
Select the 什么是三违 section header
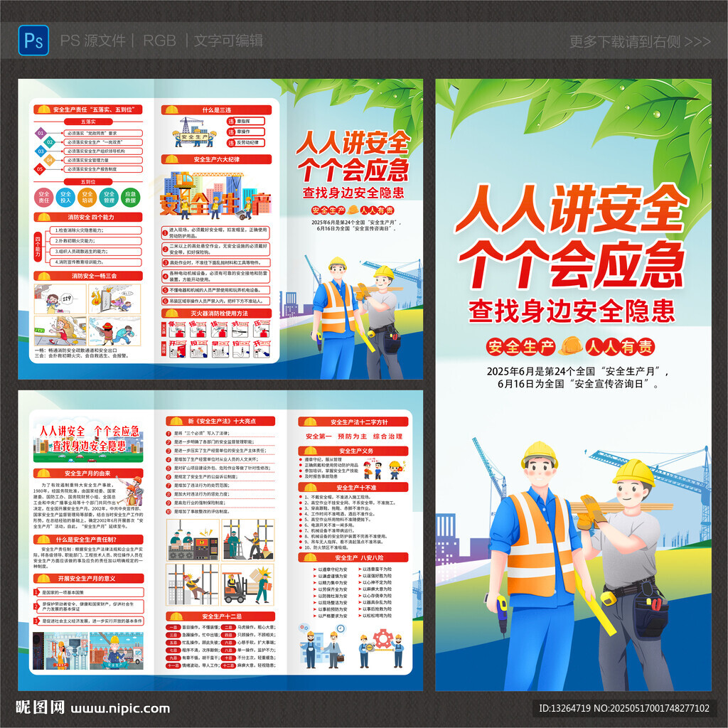(216, 110)
